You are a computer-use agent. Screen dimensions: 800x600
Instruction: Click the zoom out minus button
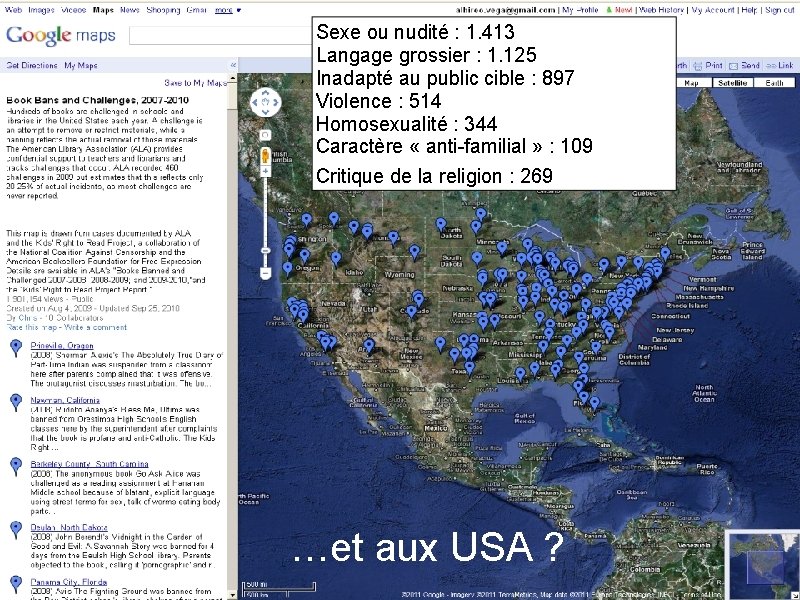[265, 273]
